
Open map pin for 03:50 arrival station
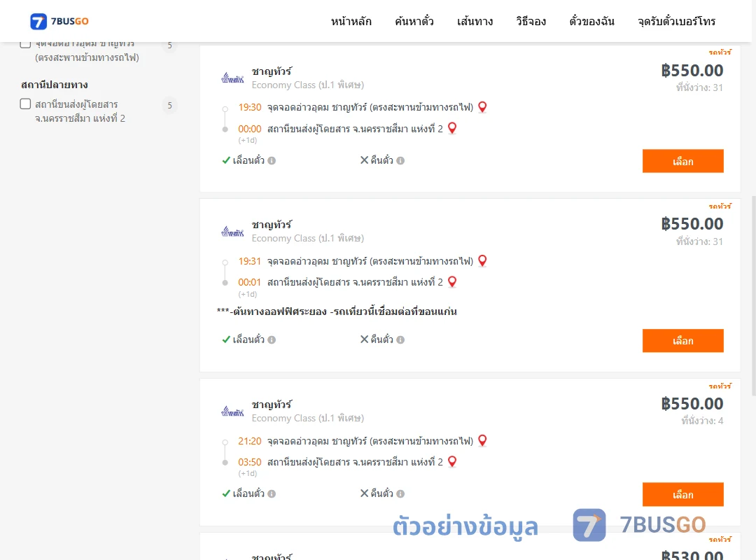click(451, 461)
